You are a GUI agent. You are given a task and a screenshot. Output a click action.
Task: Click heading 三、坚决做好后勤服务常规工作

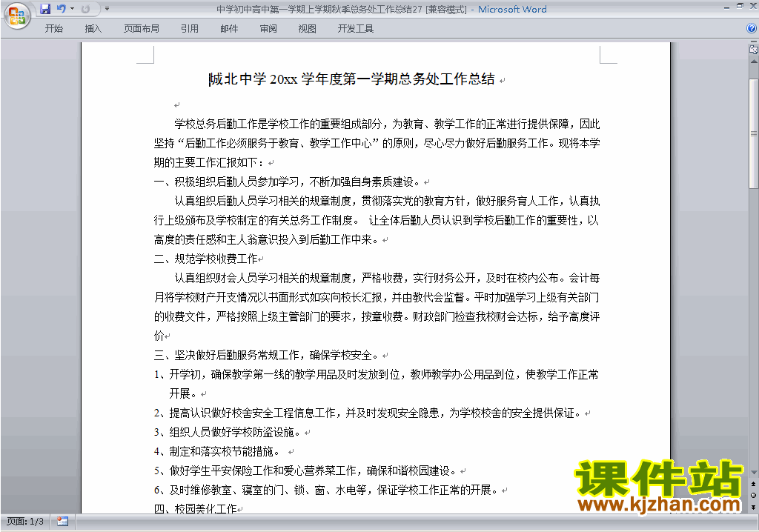pos(266,356)
